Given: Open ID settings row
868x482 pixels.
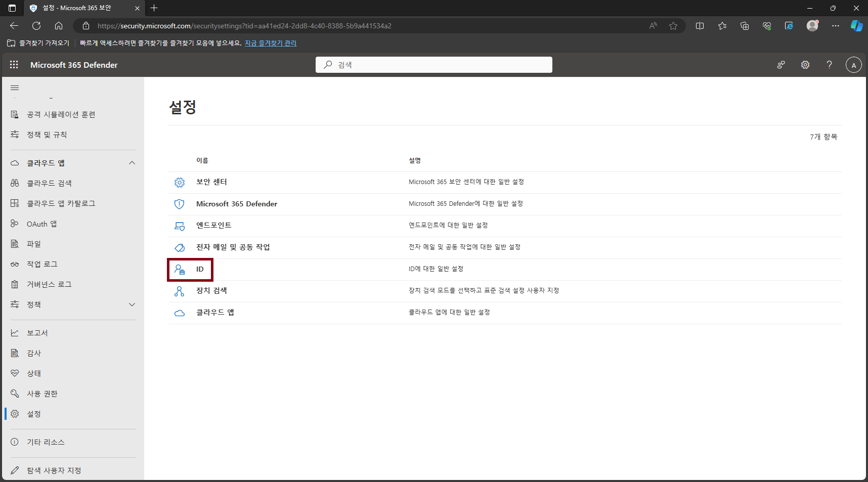Looking at the screenshot, I should tap(505, 269).
